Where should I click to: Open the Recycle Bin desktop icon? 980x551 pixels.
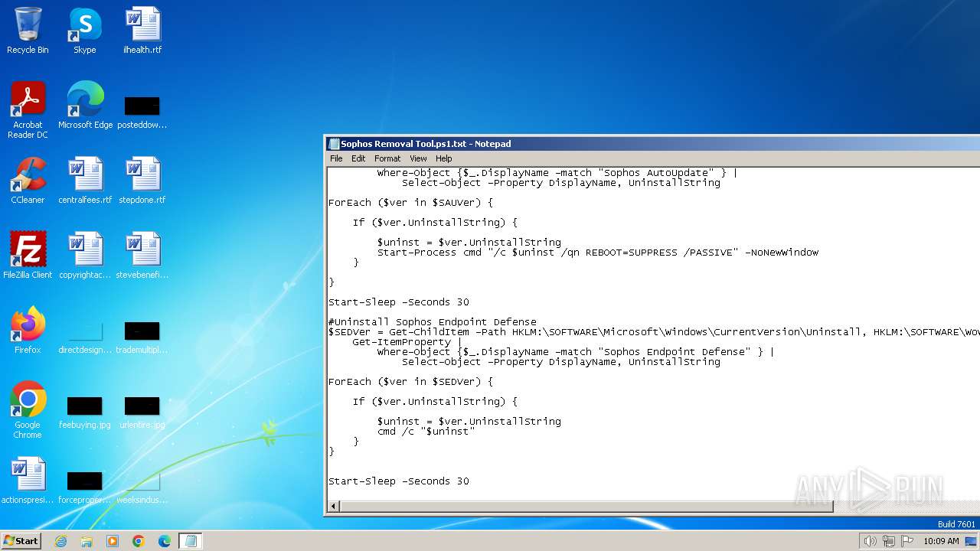28,31
